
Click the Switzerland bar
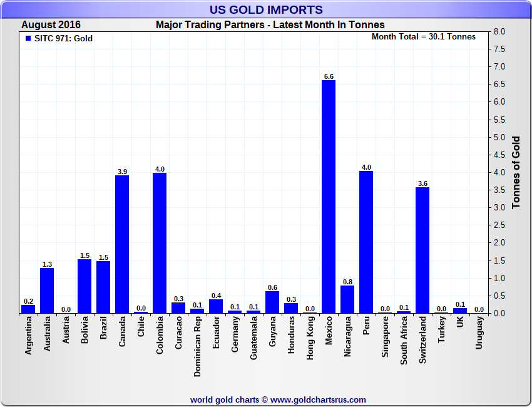[x=422, y=250]
